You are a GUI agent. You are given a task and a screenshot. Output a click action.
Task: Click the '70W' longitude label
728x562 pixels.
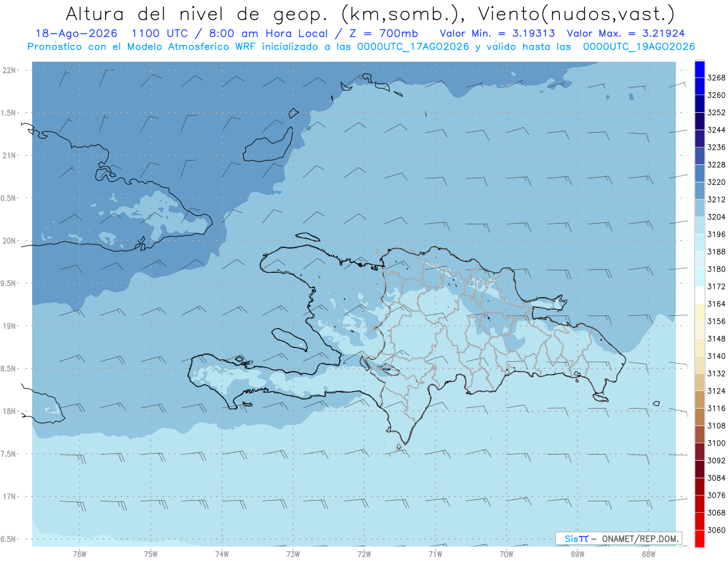coord(507,554)
